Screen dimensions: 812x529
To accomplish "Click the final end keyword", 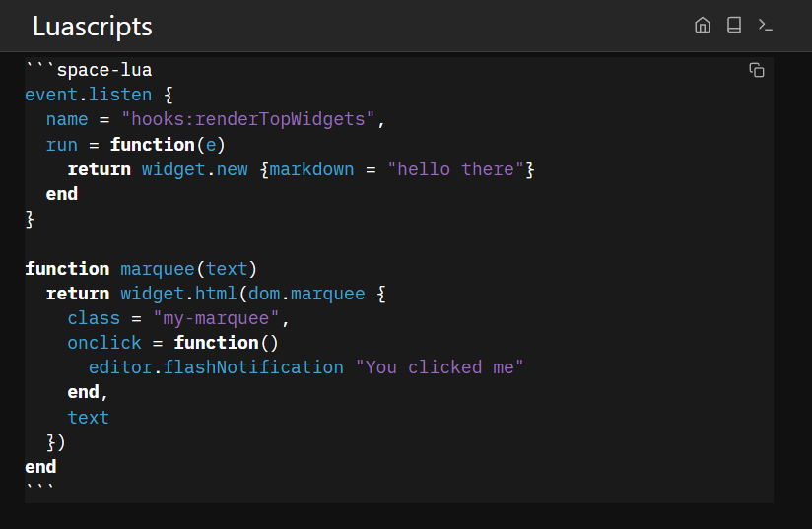I will [40, 466].
